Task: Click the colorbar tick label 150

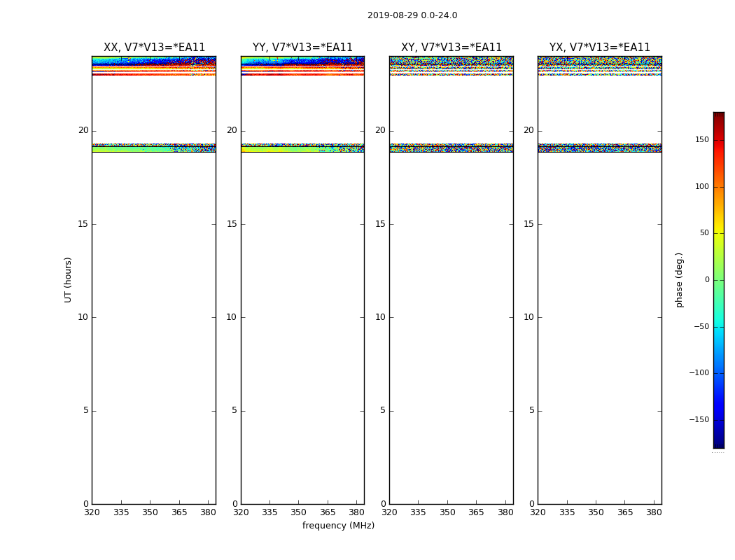Action: 702,139
